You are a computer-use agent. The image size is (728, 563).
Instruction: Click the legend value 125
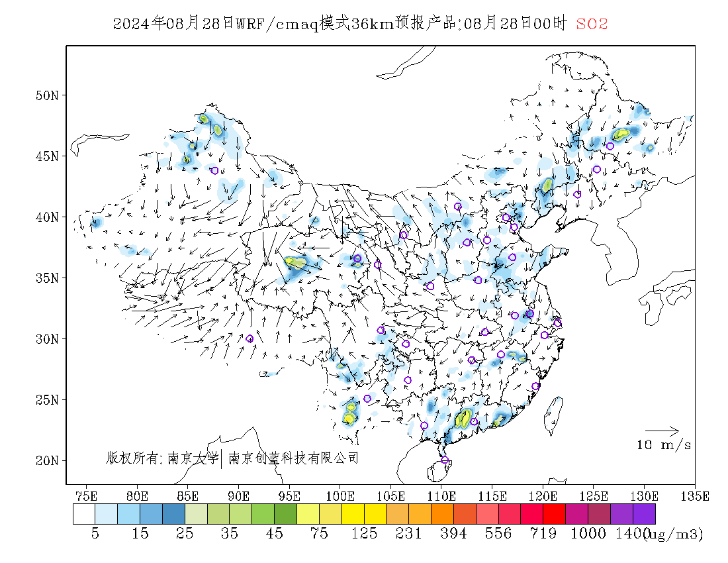(364, 533)
